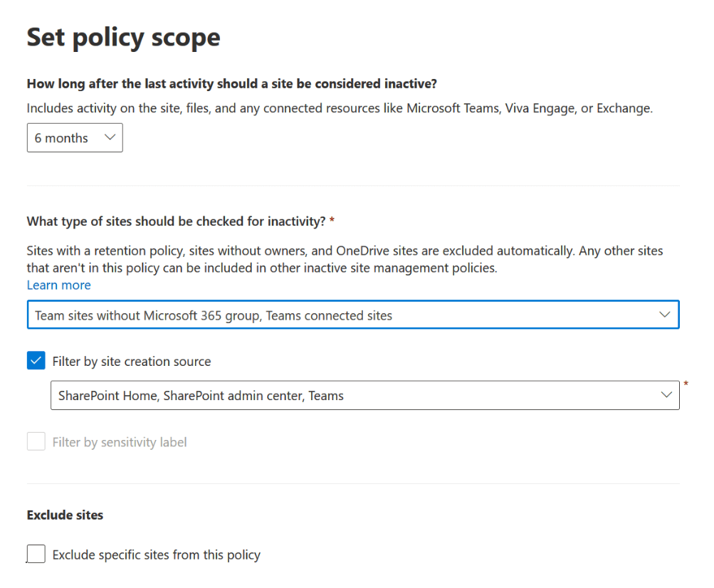Click the Learn more hyperlink about excluded sites
Screen dimensions: 714x588
coord(58,285)
